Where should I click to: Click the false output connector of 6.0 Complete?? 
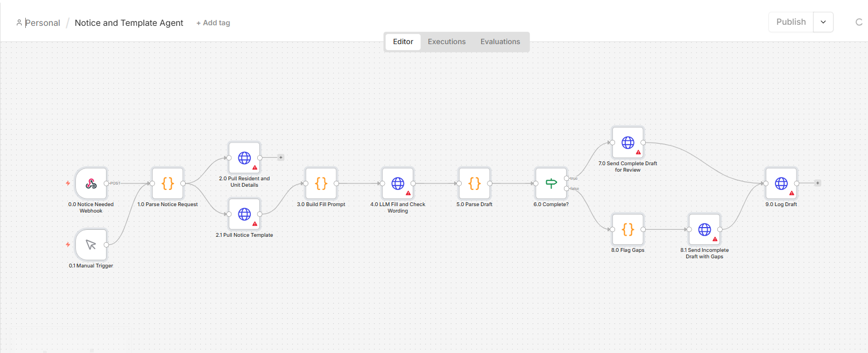point(567,188)
